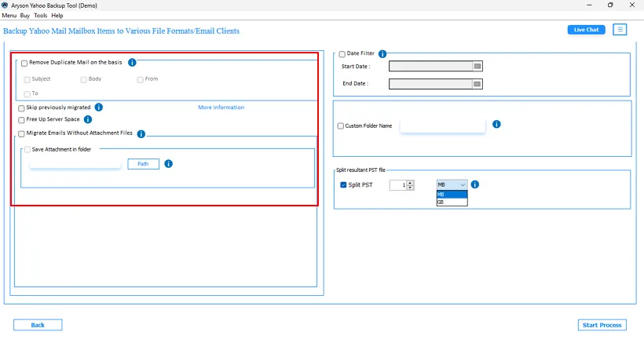Screen dimensions: 644x339
Task: Click info icon next to Path button
Action: [x=168, y=164]
